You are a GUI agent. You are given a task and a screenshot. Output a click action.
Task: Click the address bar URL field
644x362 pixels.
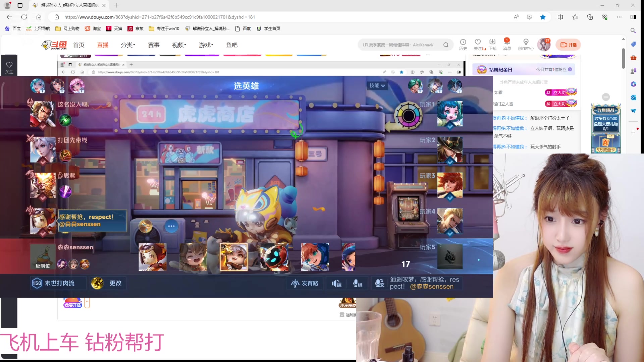(x=282, y=17)
